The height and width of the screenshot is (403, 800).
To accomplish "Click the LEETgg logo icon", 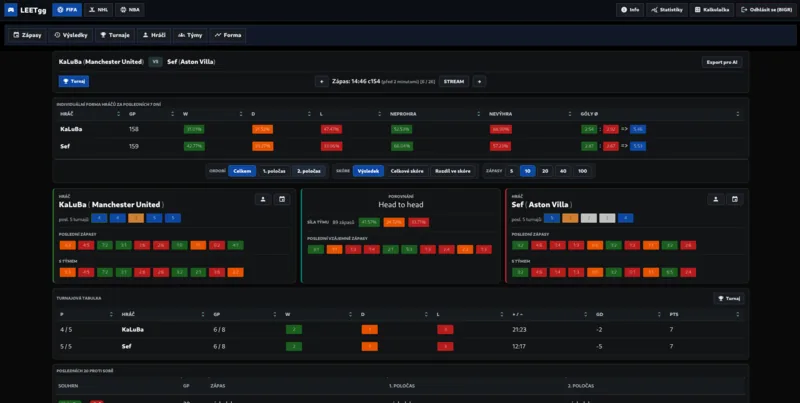I will coord(11,10).
